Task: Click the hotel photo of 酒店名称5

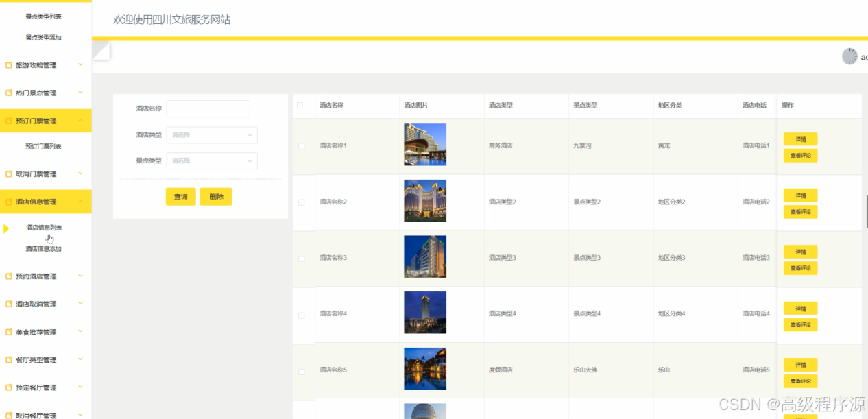Action: (425, 369)
